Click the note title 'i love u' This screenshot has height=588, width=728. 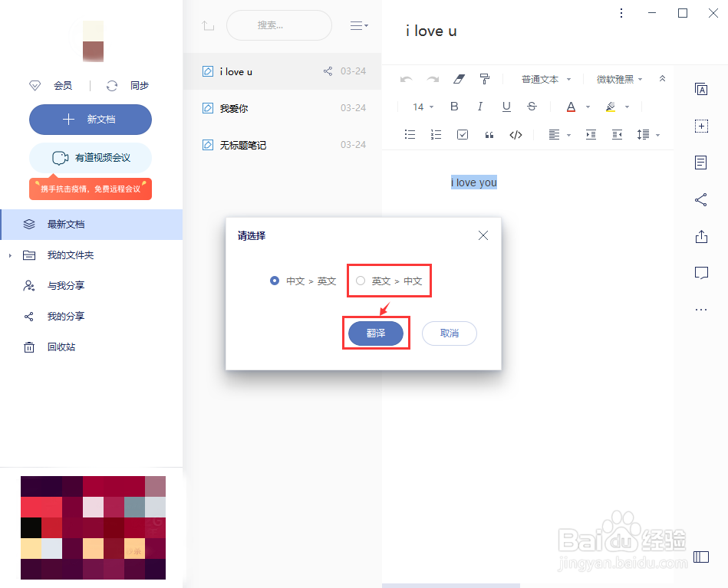point(431,31)
